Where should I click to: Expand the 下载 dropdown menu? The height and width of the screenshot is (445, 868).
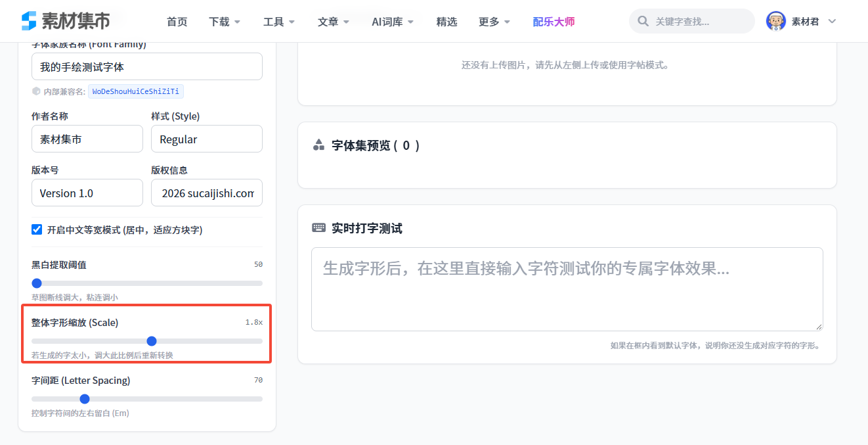(225, 22)
